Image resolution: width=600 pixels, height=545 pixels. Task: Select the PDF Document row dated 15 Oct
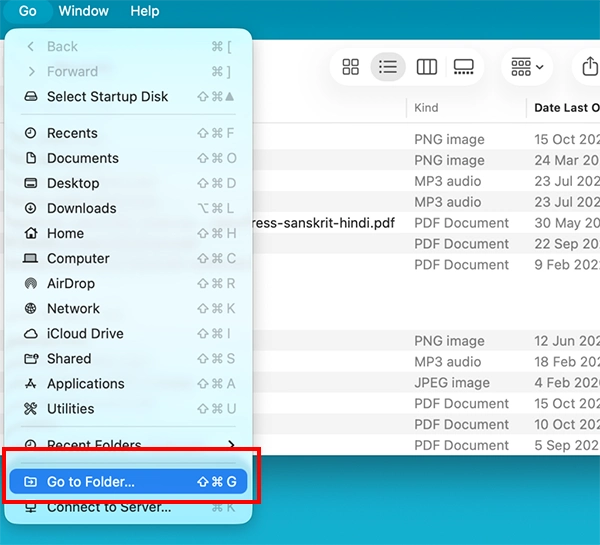426,403
